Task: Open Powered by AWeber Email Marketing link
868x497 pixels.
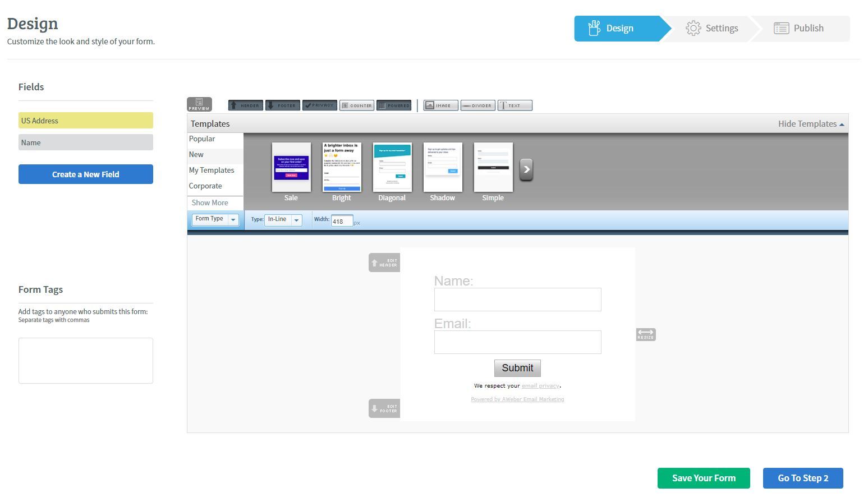Action: tap(517, 399)
